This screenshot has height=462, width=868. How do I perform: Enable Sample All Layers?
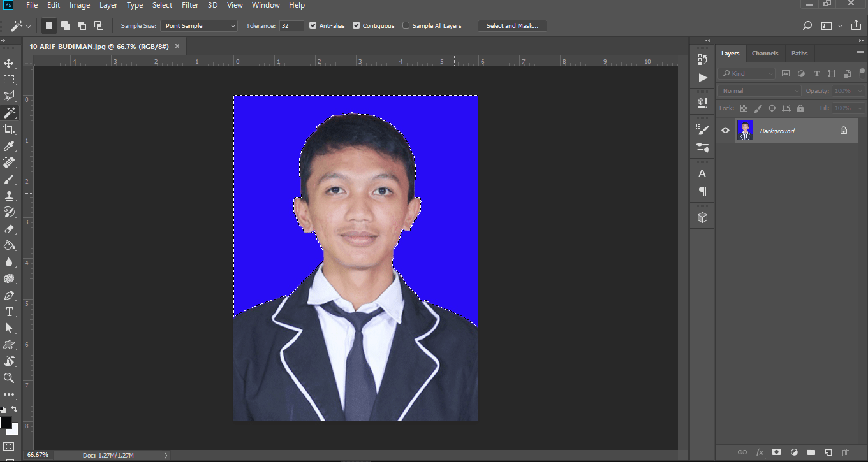[406, 25]
